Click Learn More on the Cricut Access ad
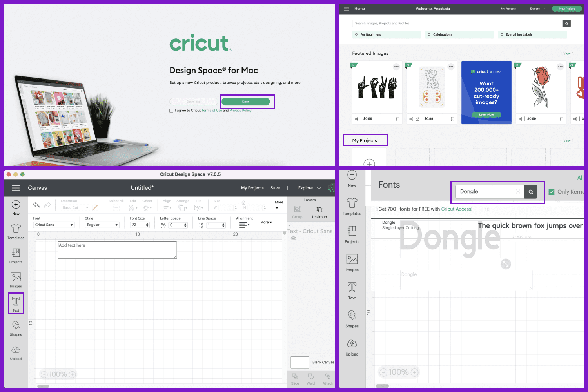 coord(486,115)
